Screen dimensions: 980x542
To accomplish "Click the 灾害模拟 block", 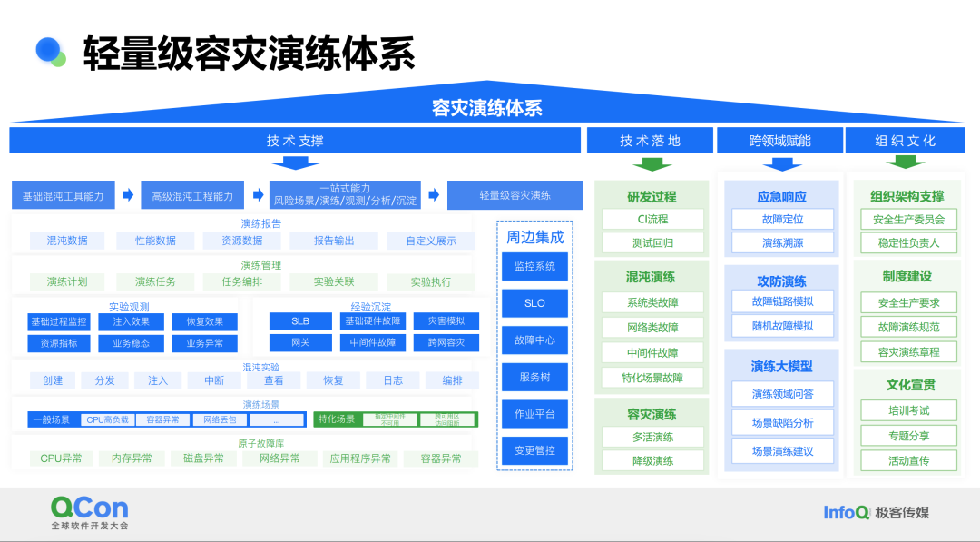I will coord(446,321).
